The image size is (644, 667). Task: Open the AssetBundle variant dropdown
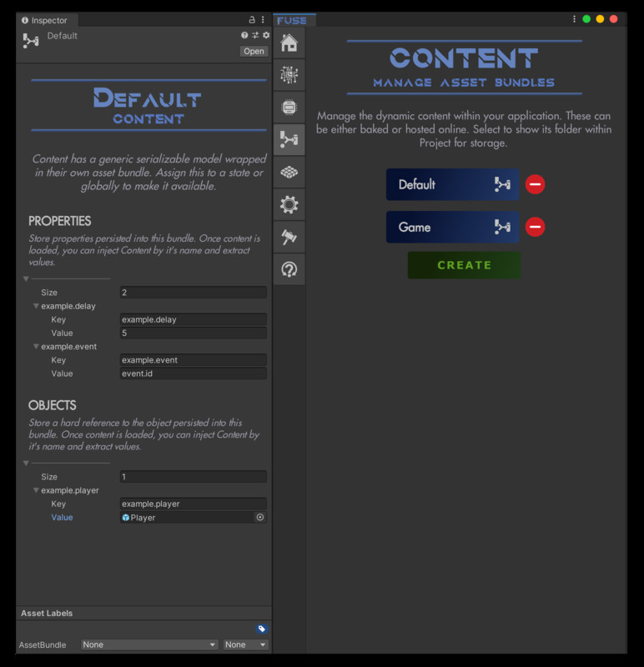(245, 644)
